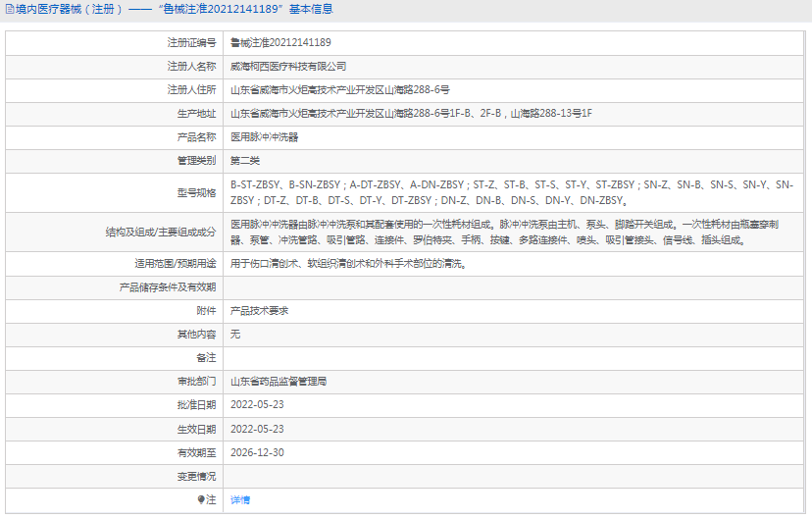Click the 生效日期 value 2022-05-23
The height and width of the screenshot is (519, 812).
click(257, 429)
